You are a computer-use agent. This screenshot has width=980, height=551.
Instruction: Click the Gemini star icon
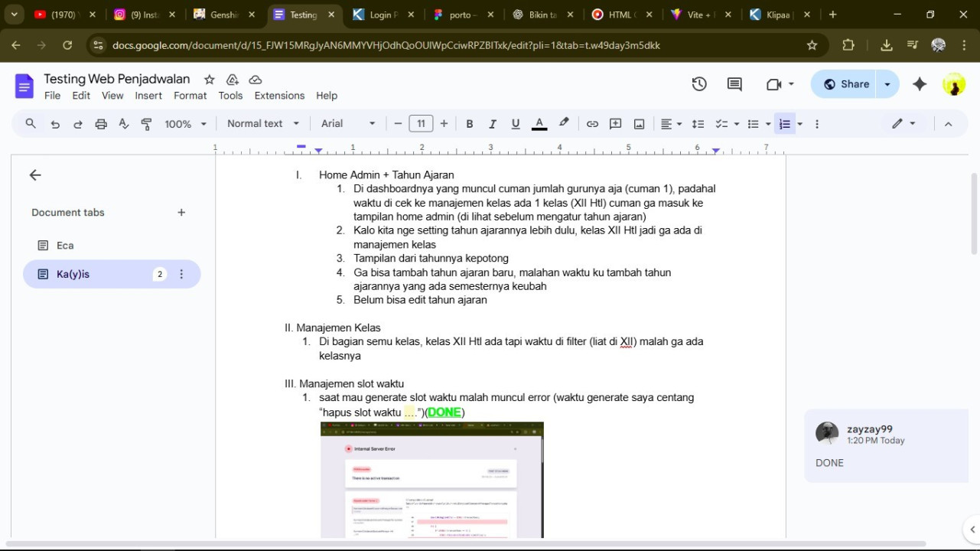coord(920,84)
